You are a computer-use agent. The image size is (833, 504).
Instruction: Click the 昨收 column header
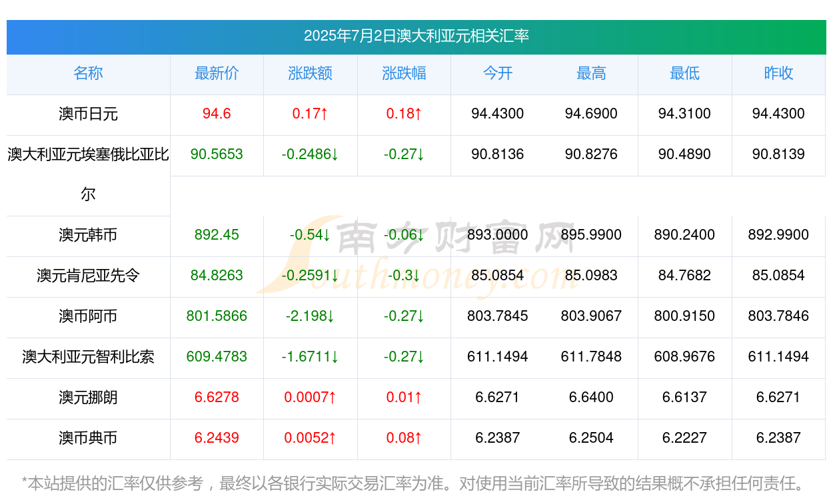(x=778, y=73)
